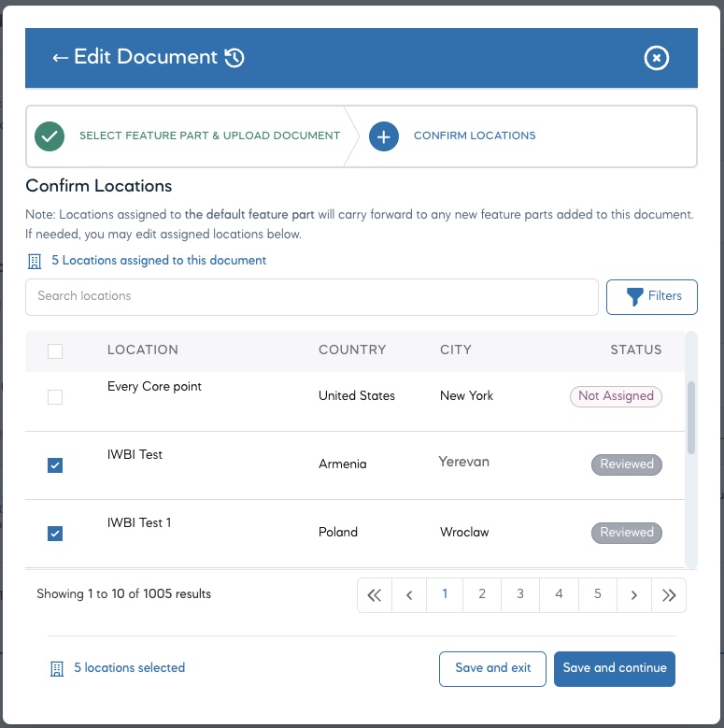This screenshot has height=728, width=724.
Task: Click the Armenia country cell
Action: [x=343, y=464]
